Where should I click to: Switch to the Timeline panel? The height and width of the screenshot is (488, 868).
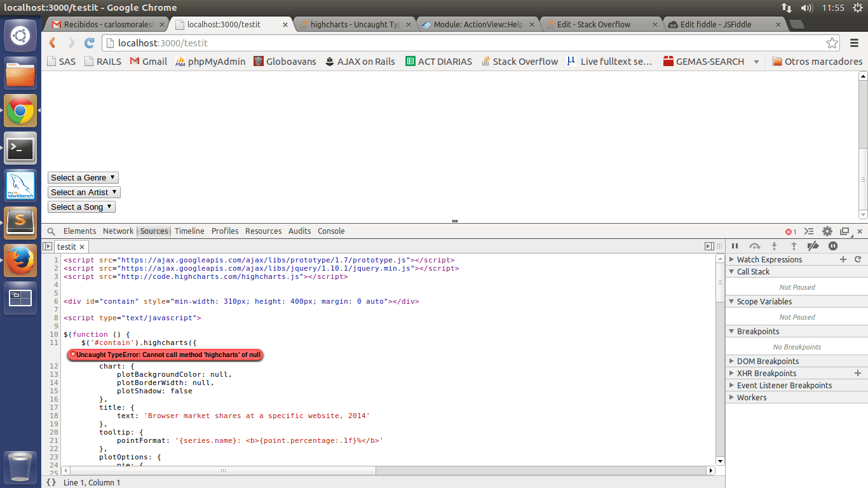[189, 231]
